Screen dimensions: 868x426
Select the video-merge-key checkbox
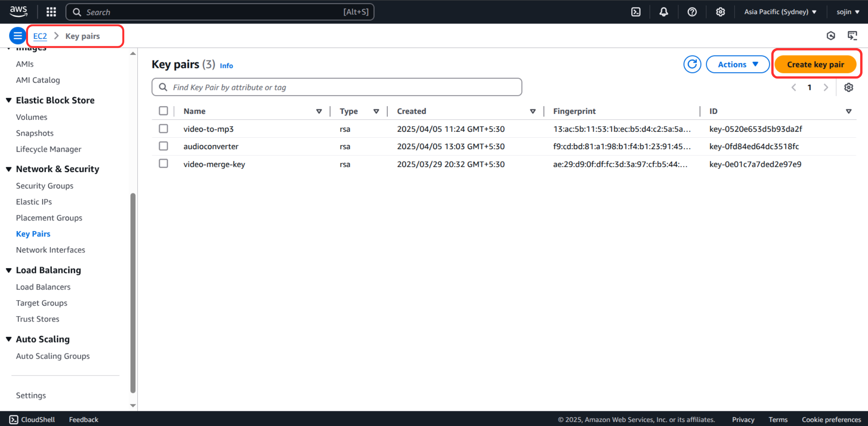[x=163, y=163]
